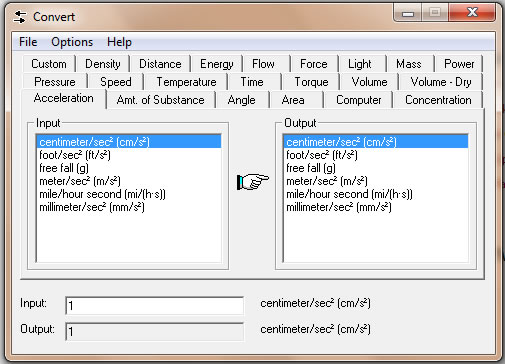Click the Convert app icon in title bar
Image resolution: width=505 pixels, height=364 pixels.
(20, 17)
